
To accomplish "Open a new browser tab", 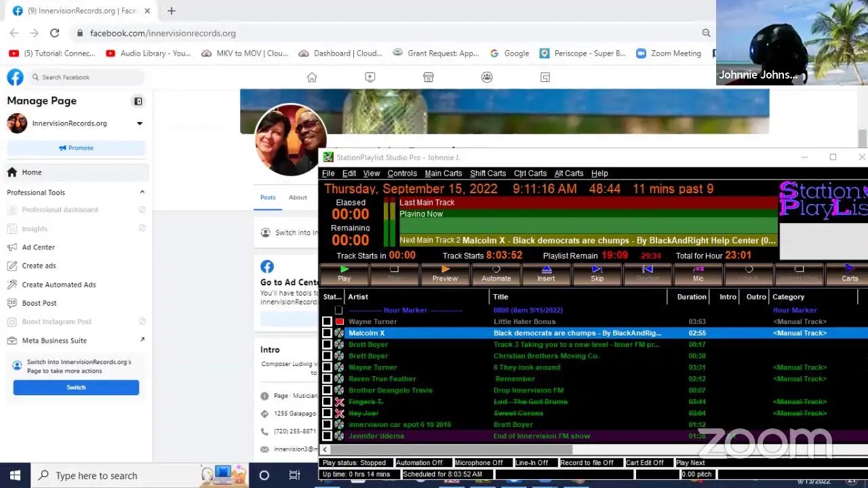I will 172,11.
